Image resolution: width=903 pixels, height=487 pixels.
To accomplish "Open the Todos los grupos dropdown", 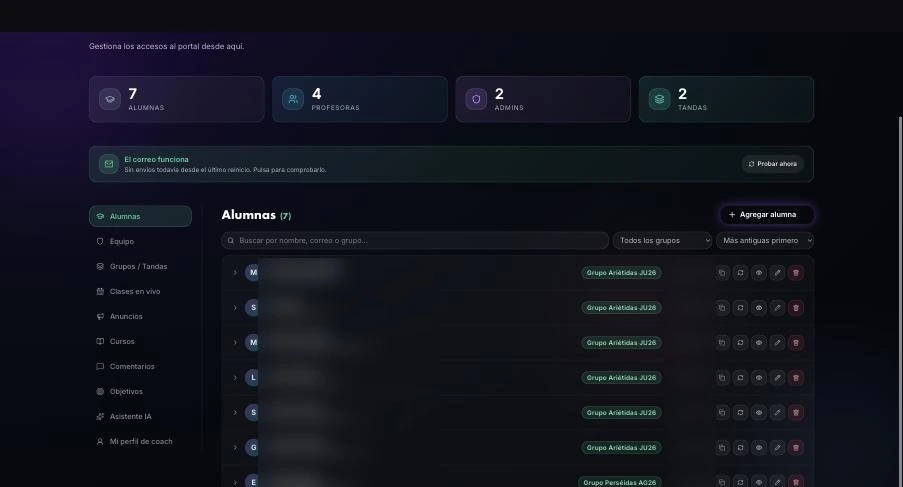I will 662,241.
